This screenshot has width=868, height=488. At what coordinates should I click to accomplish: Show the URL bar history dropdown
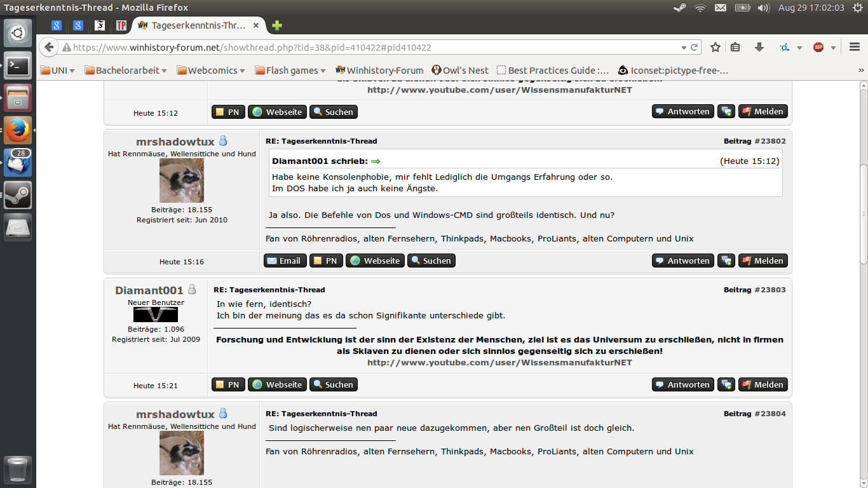pyautogui.click(x=684, y=47)
